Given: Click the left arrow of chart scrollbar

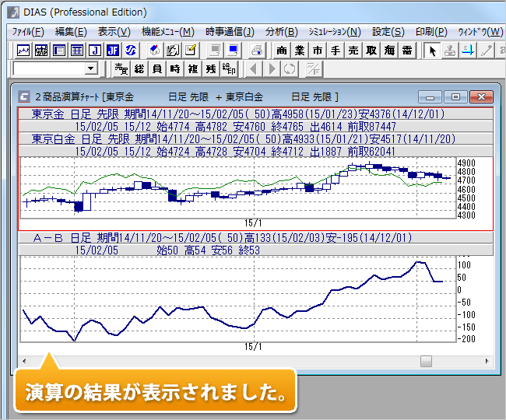Looking at the screenshot, I should [x=24, y=361].
